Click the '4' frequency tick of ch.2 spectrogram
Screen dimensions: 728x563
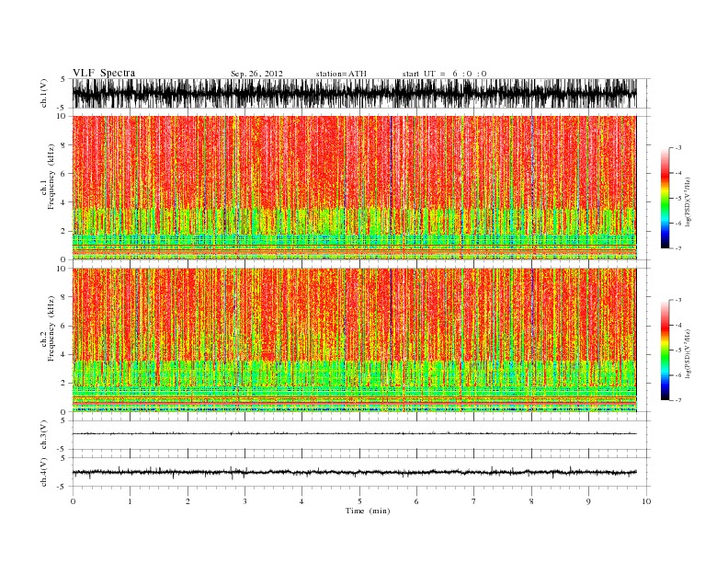click(63, 354)
